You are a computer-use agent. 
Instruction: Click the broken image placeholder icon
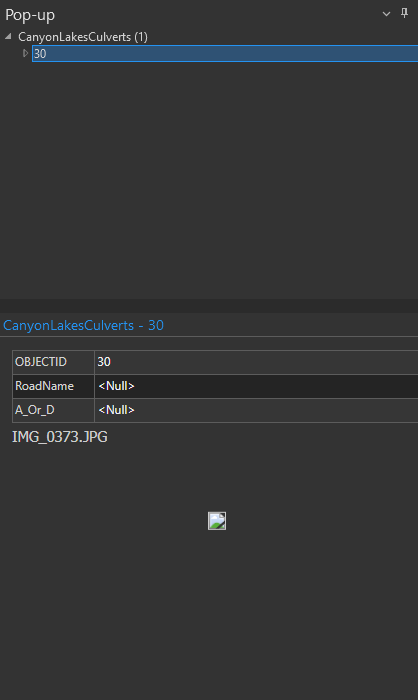[x=217, y=521]
